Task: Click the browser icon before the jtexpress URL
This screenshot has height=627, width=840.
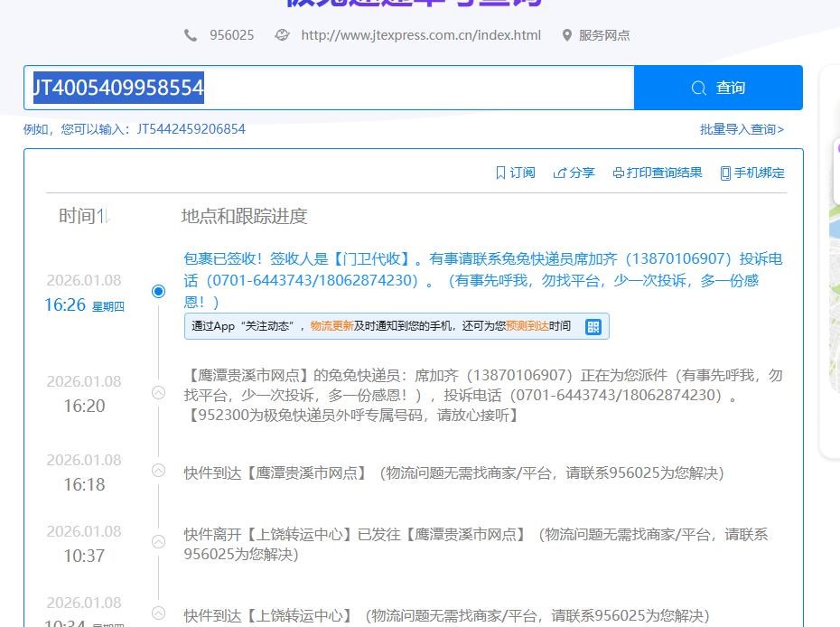Action: point(282,35)
